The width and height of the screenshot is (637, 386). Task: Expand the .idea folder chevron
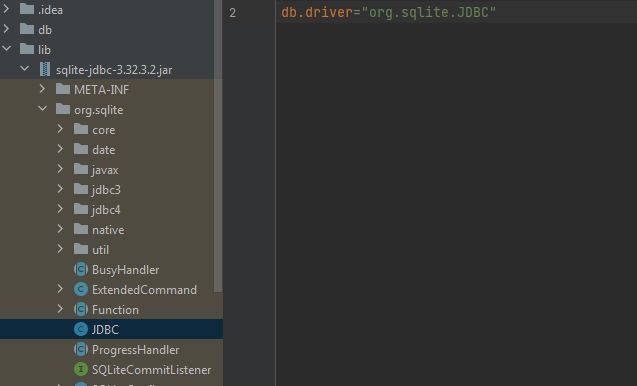tap(6, 9)
